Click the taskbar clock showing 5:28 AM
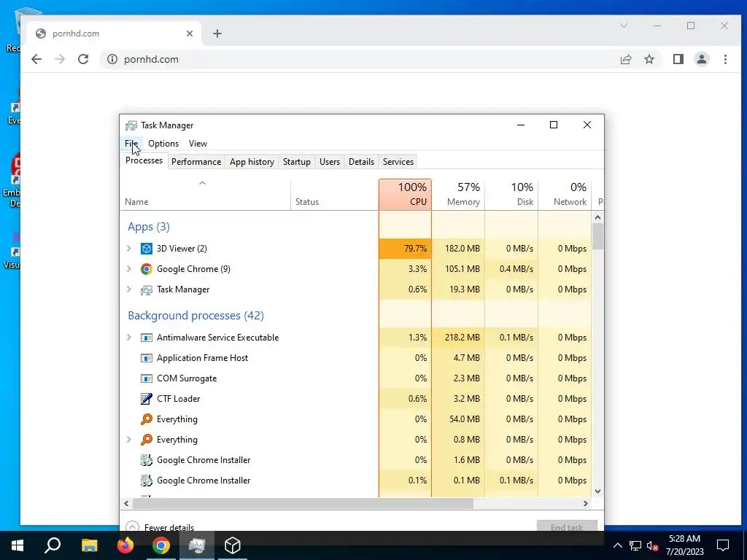This screenshot has width=747, height=560. coord(684,545)
